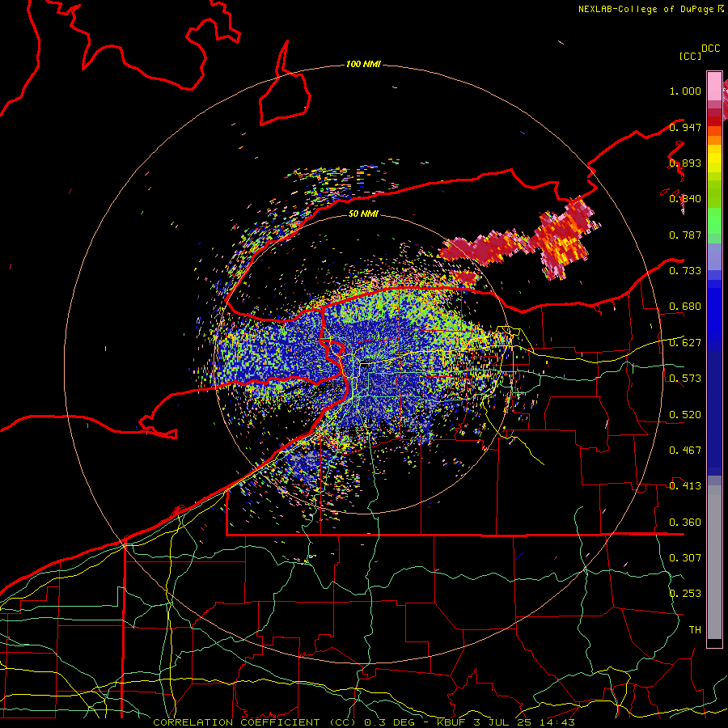Click the 0.573 scale label
Screen dimensions: 728x728
tap(685, 379)
